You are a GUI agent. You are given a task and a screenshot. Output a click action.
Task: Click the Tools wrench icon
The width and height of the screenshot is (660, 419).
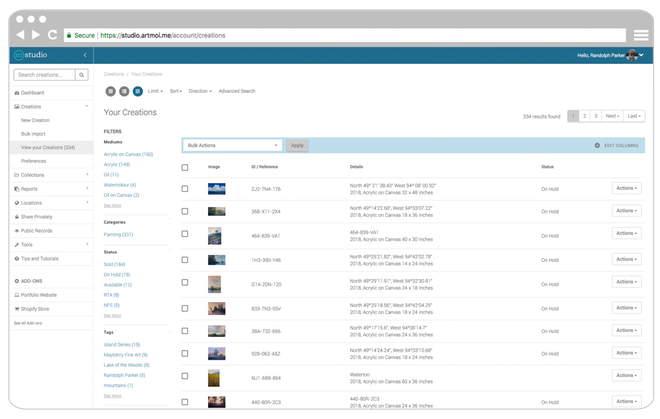tap(16, 244)
